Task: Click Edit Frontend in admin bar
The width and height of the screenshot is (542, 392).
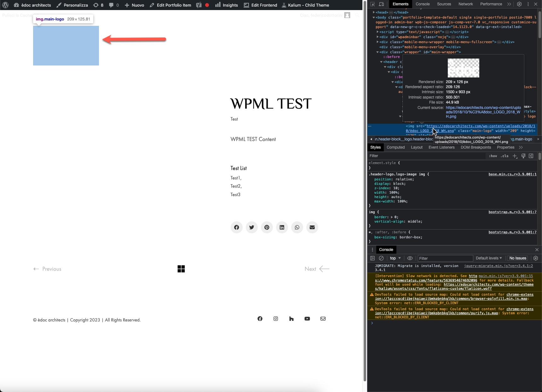Action: (260, 5)
